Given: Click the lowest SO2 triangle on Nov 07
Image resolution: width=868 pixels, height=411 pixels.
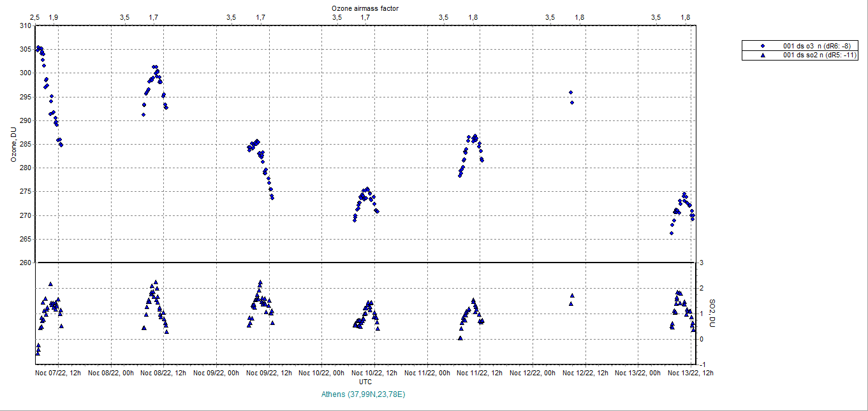Looking at the screenshot, I should pos(38,352).
